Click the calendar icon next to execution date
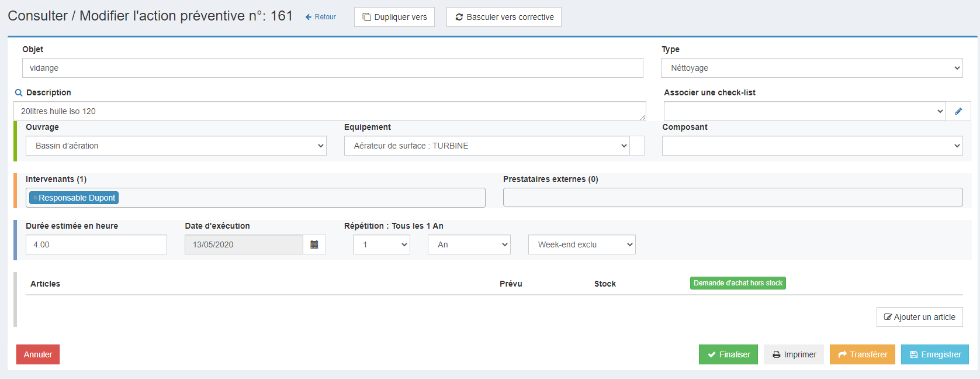980x379 pixels. coord(314,244)
